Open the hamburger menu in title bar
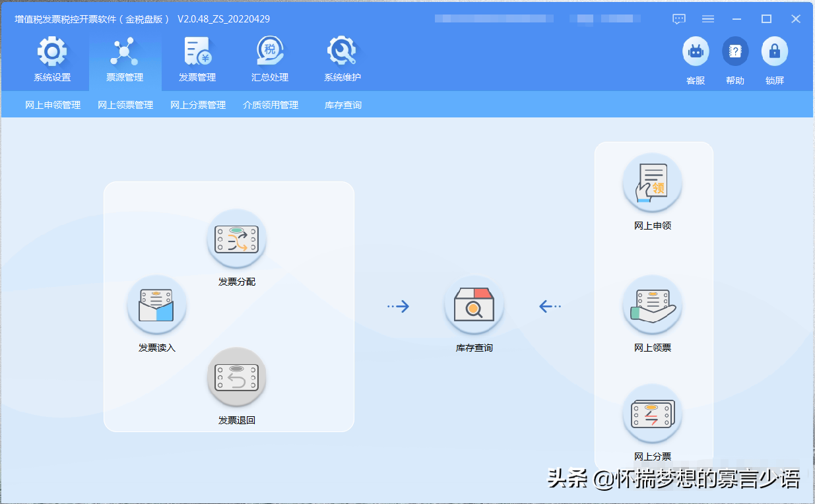815x504 pixels. click(708, 19)
